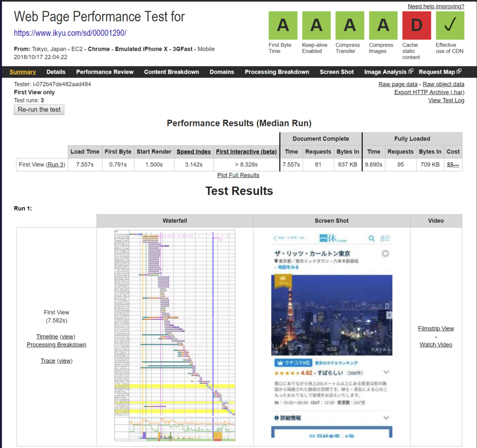The height and width of the screenshot is (448, 477).
Task: Open the Processing Breakdown tab
Action: pos(277,72)
